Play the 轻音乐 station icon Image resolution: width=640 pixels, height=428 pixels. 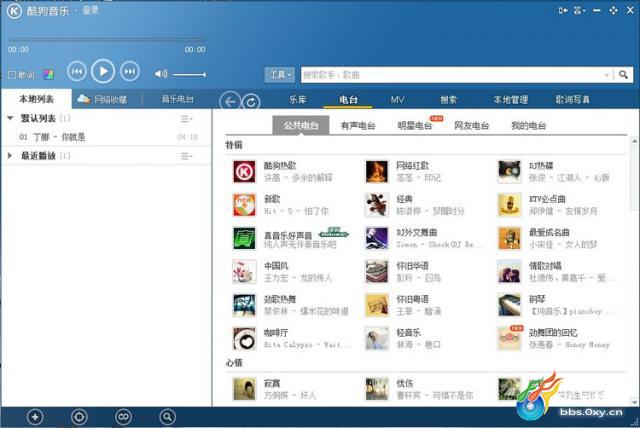tap(377, 339)
